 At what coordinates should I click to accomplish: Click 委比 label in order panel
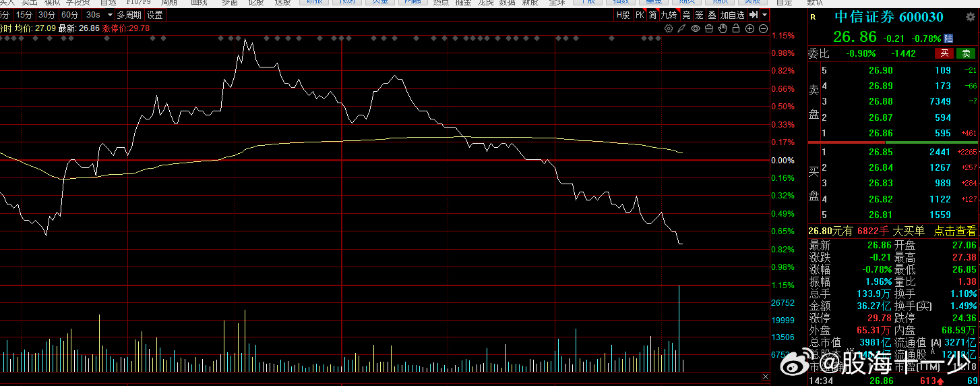click(819, 53)
